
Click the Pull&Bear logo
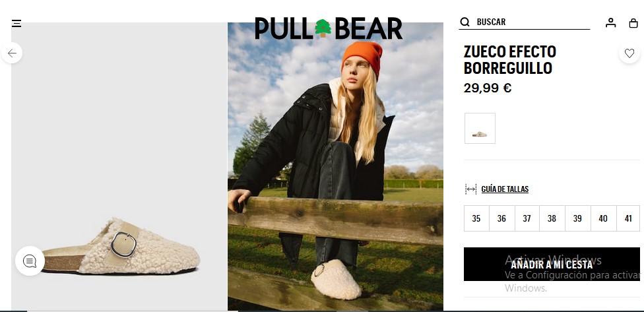point(328,28)
